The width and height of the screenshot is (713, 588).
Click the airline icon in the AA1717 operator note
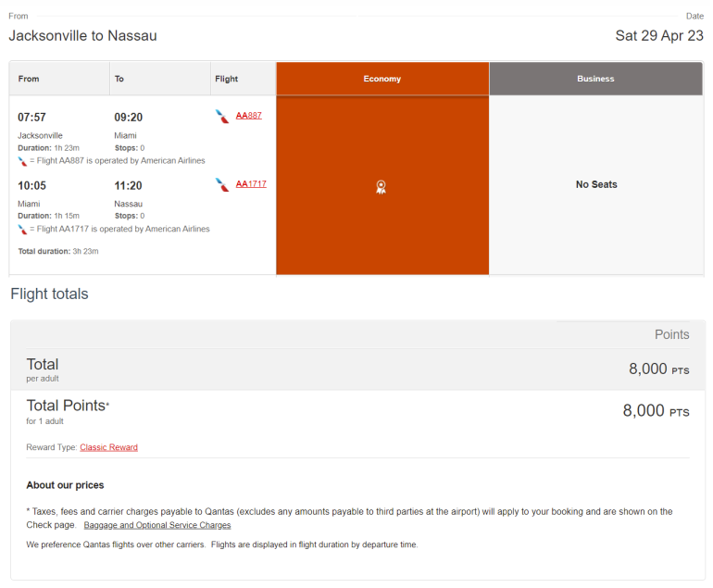pyautogui.click(x=22, y=230)
